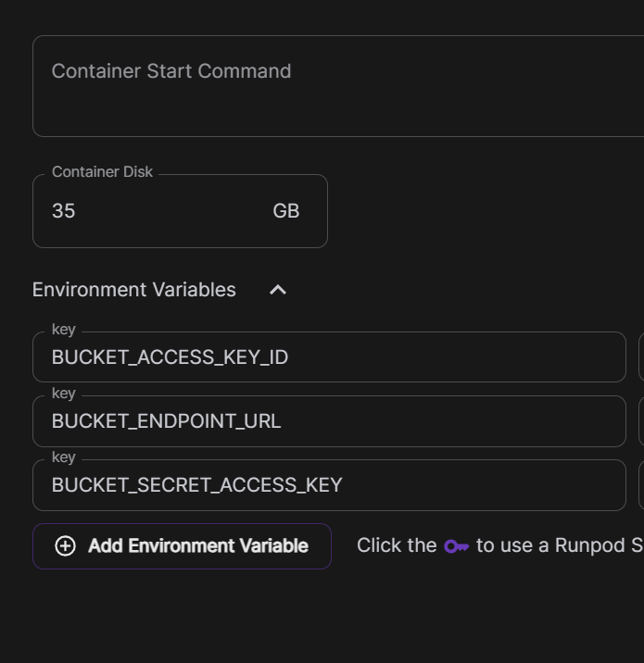Collapse the Environment Variables section
Viewport: 644px width, 663px height.
click(277, 290)
